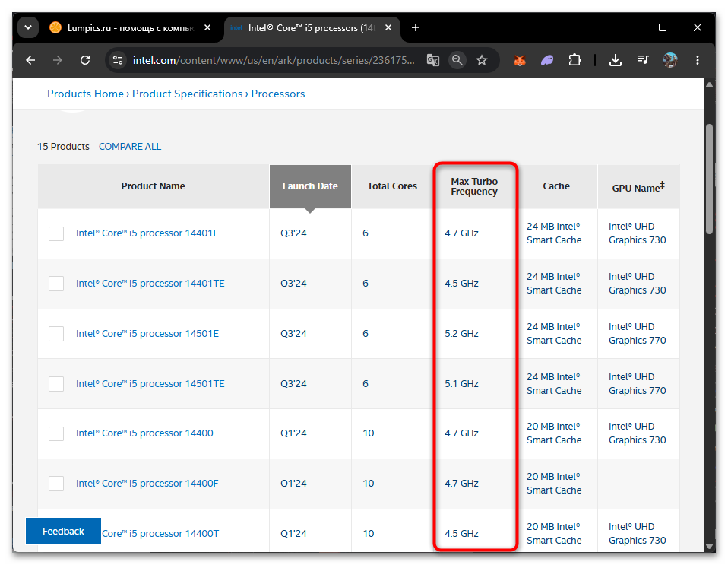728x565 pixels.
Task: Close the Lumpics.ru tab
Action: (x=207, y=28)
